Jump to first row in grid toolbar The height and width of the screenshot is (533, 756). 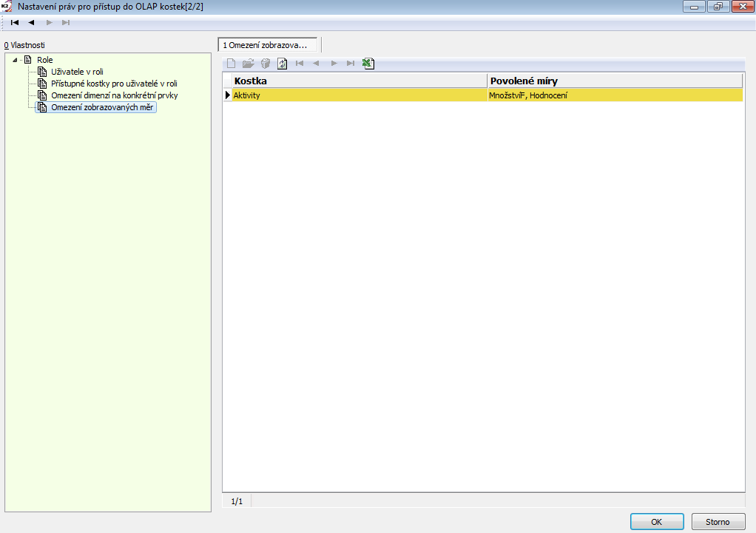point(300,64)
